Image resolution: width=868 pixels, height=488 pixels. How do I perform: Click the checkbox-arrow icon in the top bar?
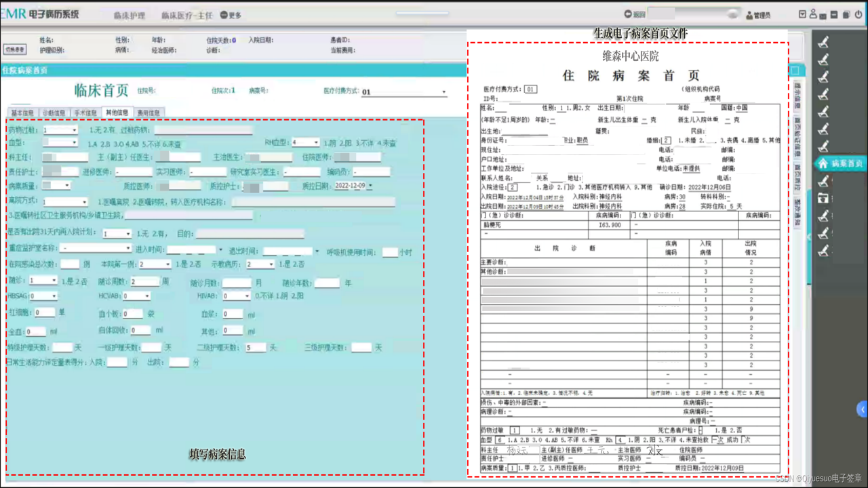pyautogui.click(x=803, y=14)
